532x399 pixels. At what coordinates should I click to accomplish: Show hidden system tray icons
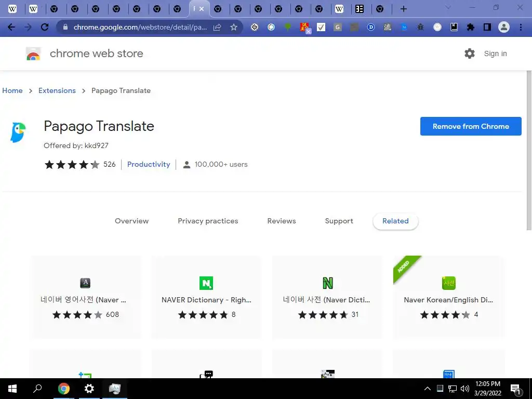(x=428, y=389)
